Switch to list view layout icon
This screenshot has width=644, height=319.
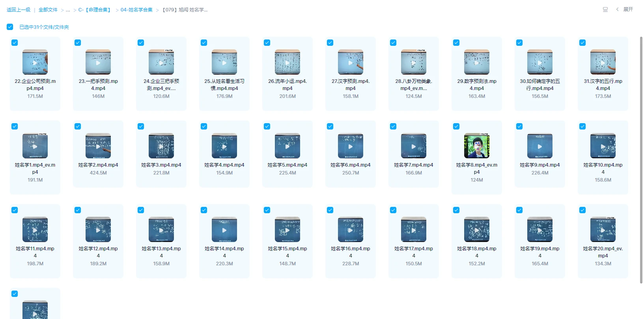(605, 9)
